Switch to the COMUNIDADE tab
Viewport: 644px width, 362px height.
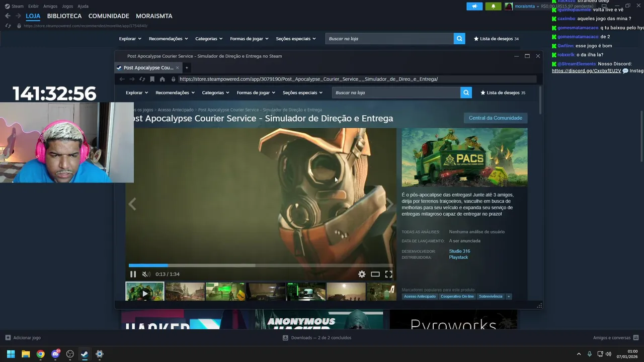click(x=109, y=16)
